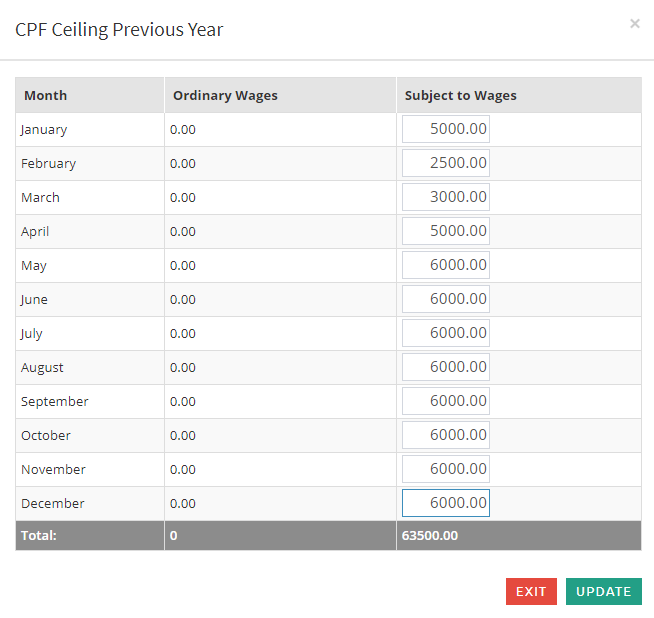Click the Ordinary Wages column header
The image size is (654, 618).
[x=225, y=95]
